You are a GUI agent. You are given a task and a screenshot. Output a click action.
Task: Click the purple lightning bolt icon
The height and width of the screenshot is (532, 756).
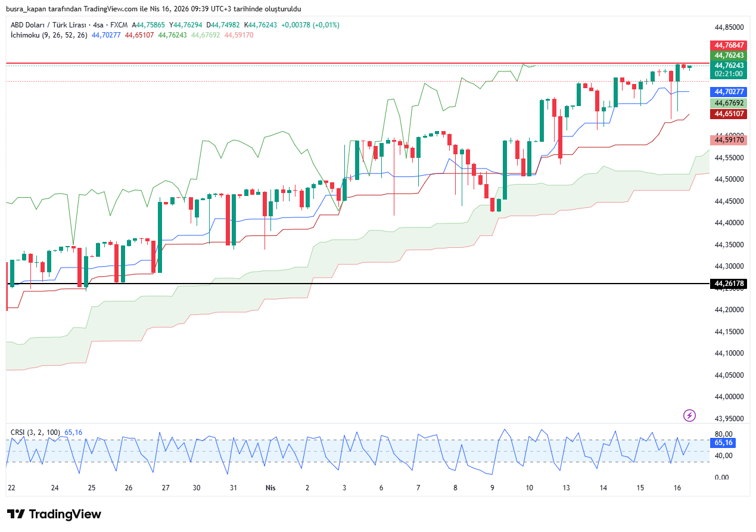click(689, 415)
